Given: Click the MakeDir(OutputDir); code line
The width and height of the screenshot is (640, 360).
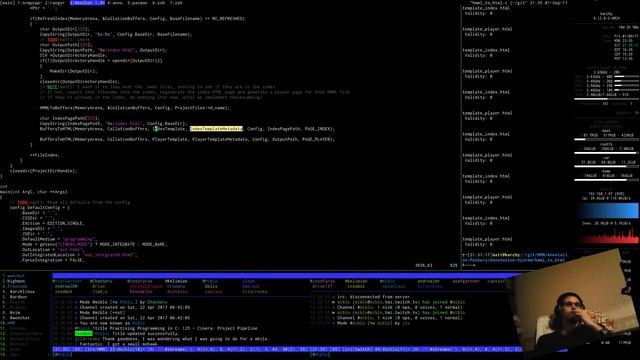Looking at the screenshot, I should [x=73, y=71].
